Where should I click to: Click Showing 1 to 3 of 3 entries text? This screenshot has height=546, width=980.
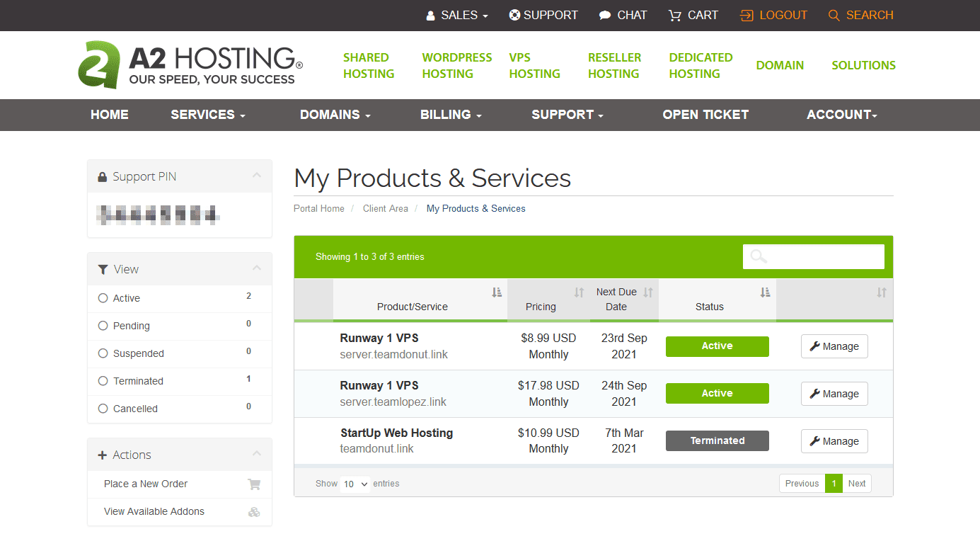370,257
